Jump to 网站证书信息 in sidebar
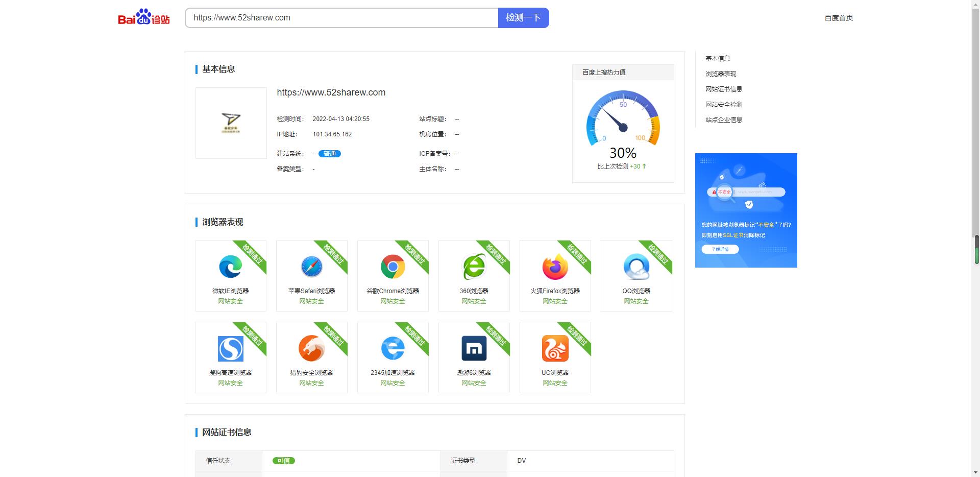This screenshot has height=477, width=980. 724,89
